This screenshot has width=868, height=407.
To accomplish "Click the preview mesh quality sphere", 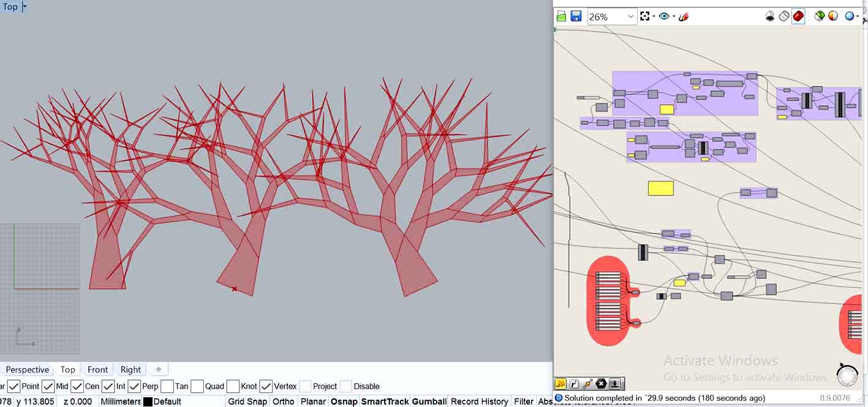I will click(849, 17).
